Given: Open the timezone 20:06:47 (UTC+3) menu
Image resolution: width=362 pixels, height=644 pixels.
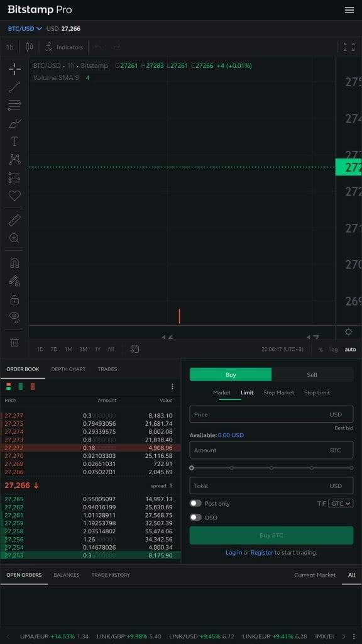Looking at the screenshot, I should (x=282, y=349).
